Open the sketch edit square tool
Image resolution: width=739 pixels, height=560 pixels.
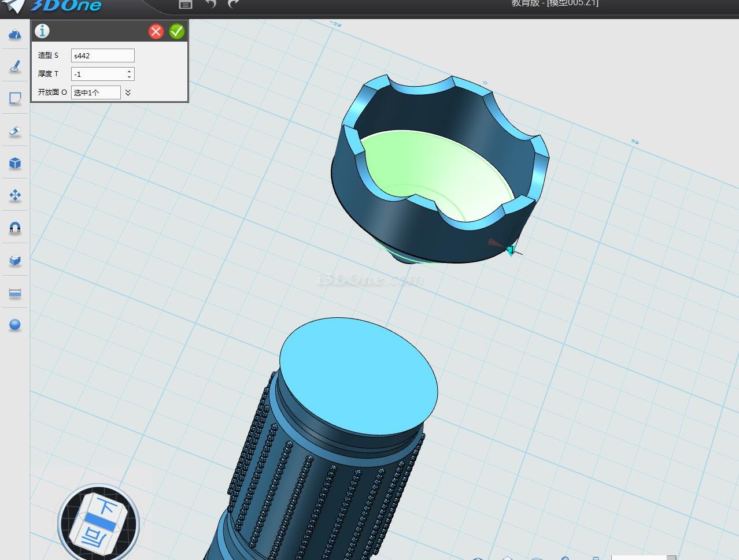[x=15, y=99]
